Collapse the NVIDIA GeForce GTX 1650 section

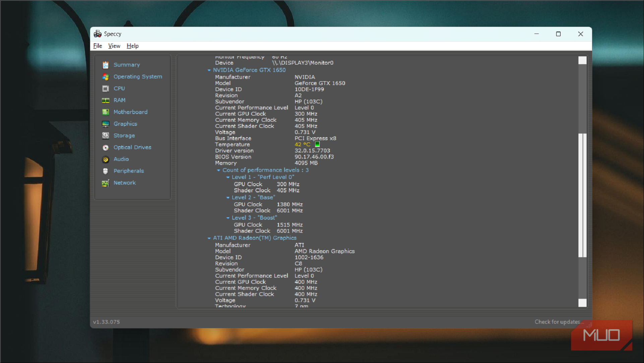[x=209, y=70]
